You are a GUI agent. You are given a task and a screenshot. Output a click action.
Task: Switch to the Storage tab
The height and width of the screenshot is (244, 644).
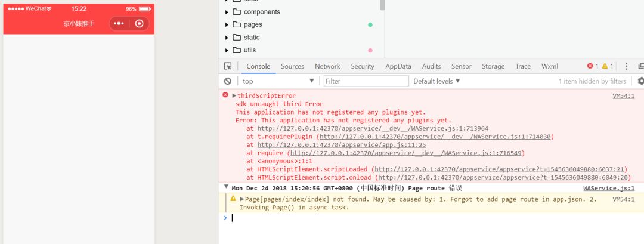[493, 66]
